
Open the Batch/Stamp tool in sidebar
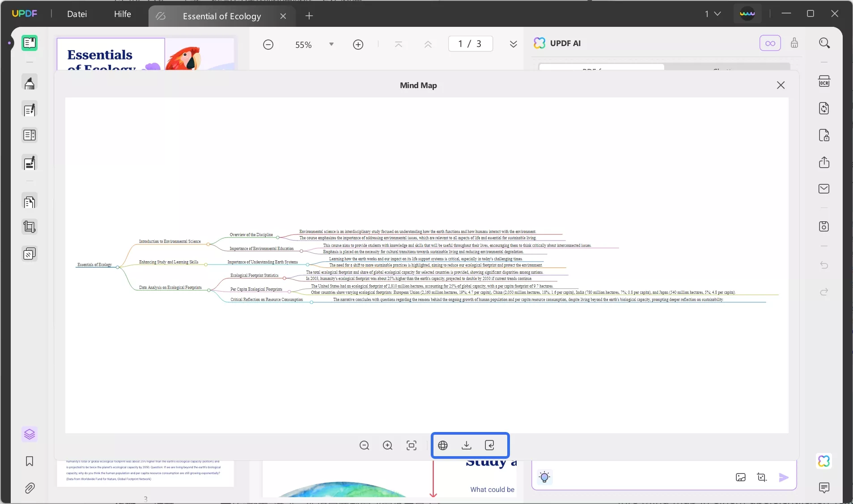pos(30,254)
